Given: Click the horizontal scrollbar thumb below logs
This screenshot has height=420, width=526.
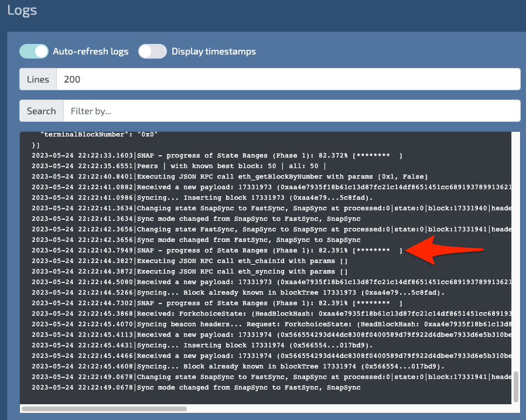Looking at the screenshot, I should click(x=104, y=408).
